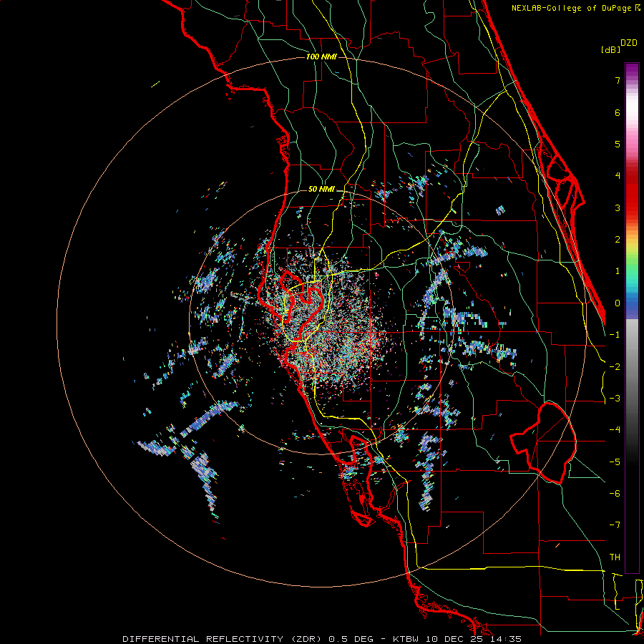Image resolution: width=644 pixels, height=644 pixels.
Task: Click the 50 NMI range ring label
Action: tap(321, 190)
